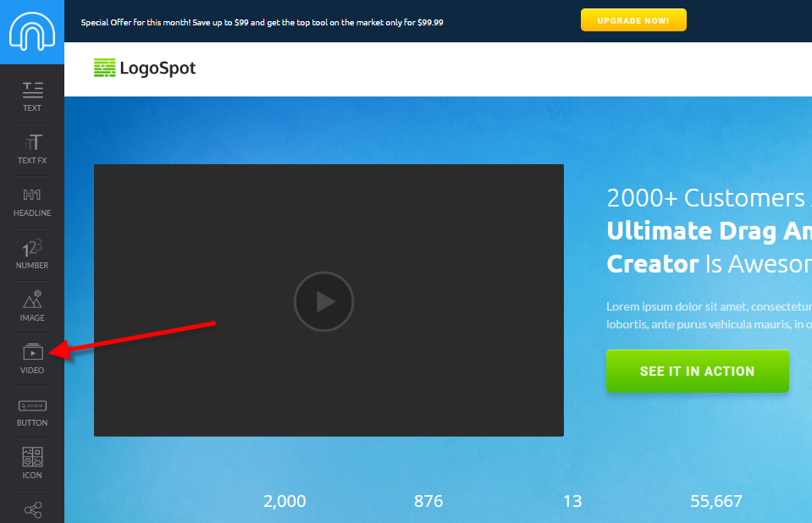Click the 876 counter number
Viewport: 812px width, 523px height.
tap(428, 501)
